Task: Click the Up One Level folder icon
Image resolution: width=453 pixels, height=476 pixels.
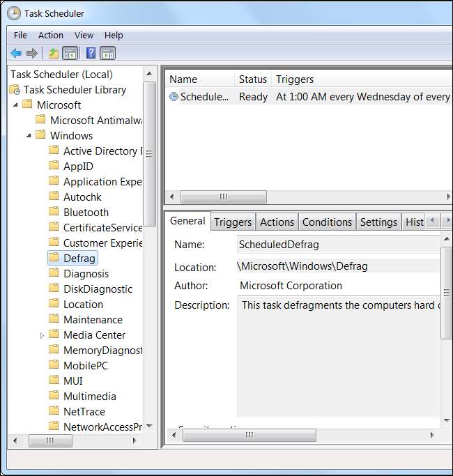Action: (53, 53)
